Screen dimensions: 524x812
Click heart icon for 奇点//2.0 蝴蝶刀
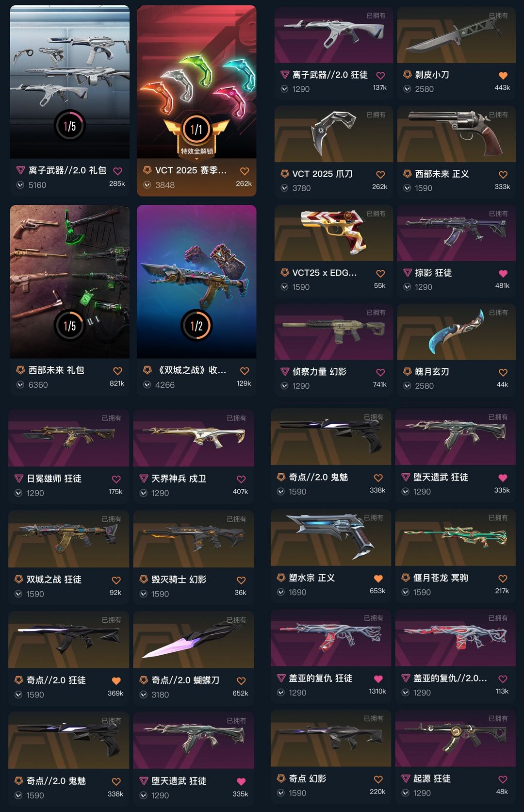click(241, 681)
